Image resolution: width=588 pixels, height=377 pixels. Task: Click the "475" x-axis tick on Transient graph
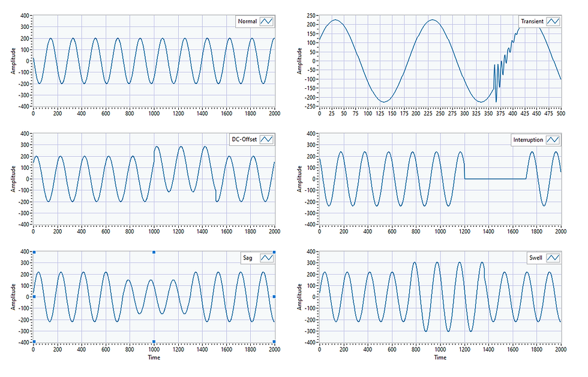[548, 113]
